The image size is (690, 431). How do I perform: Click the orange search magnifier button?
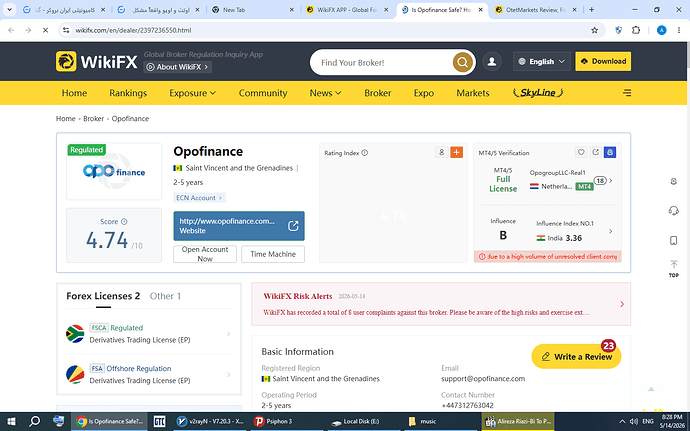pos(462,63)
